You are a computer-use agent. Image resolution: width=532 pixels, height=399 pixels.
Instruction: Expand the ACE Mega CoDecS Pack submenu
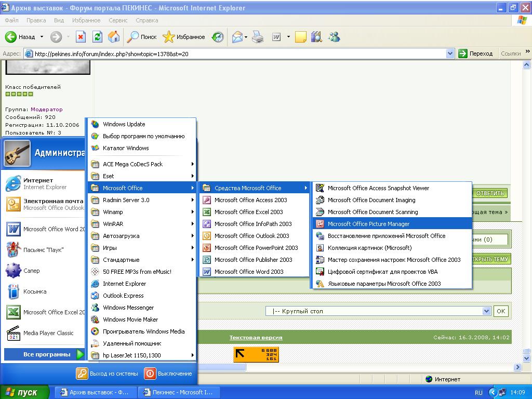coord(142,164)
